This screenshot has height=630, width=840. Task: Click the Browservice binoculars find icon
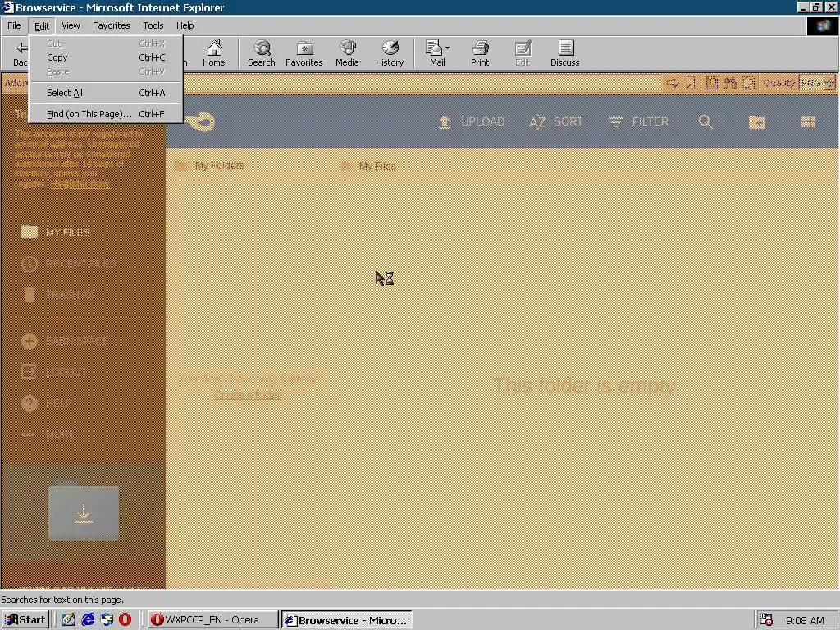[x=729, y=83]
